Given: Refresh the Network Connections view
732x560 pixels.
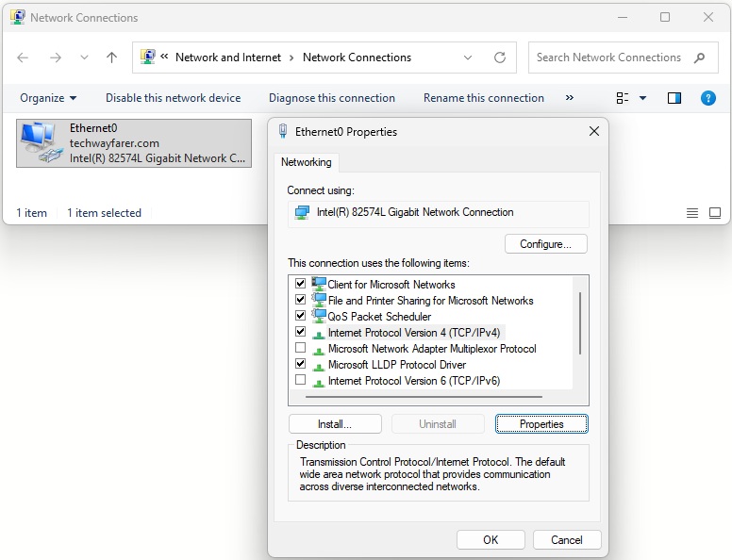Looking at the screenshot, I should (x=500, y=58).
